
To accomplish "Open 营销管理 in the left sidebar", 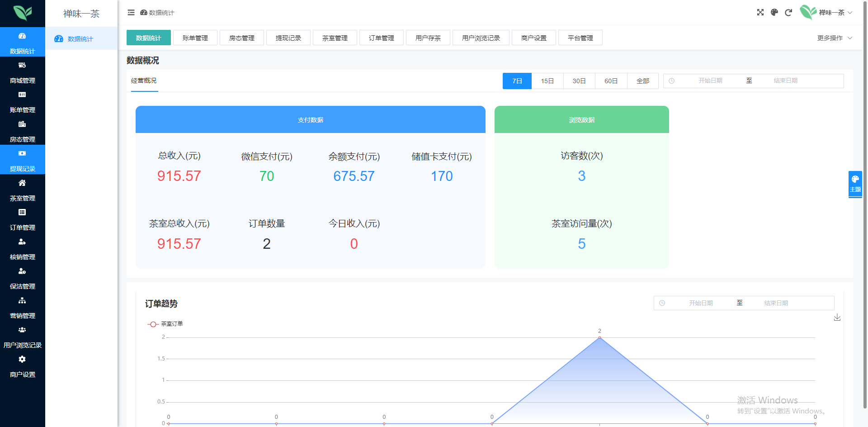I will (22, 308).
